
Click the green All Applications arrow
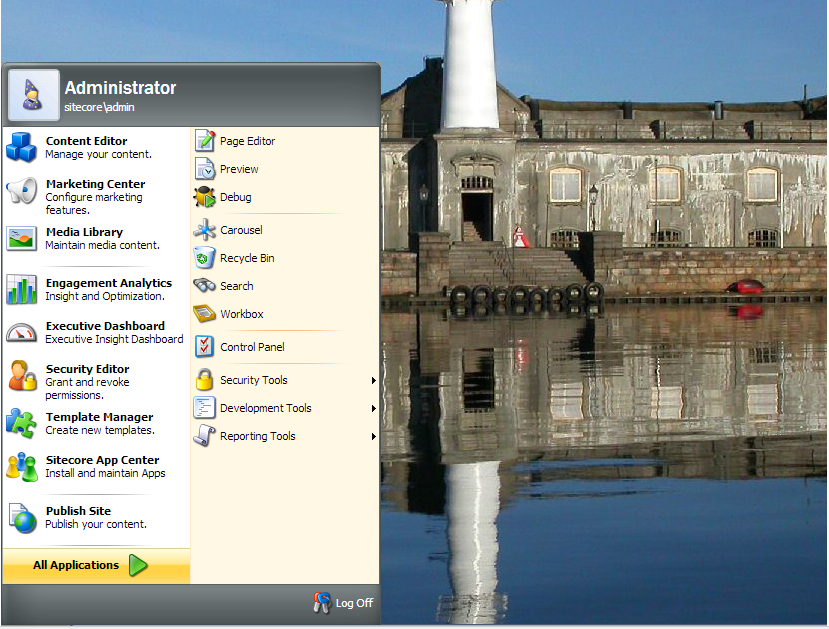138,565
